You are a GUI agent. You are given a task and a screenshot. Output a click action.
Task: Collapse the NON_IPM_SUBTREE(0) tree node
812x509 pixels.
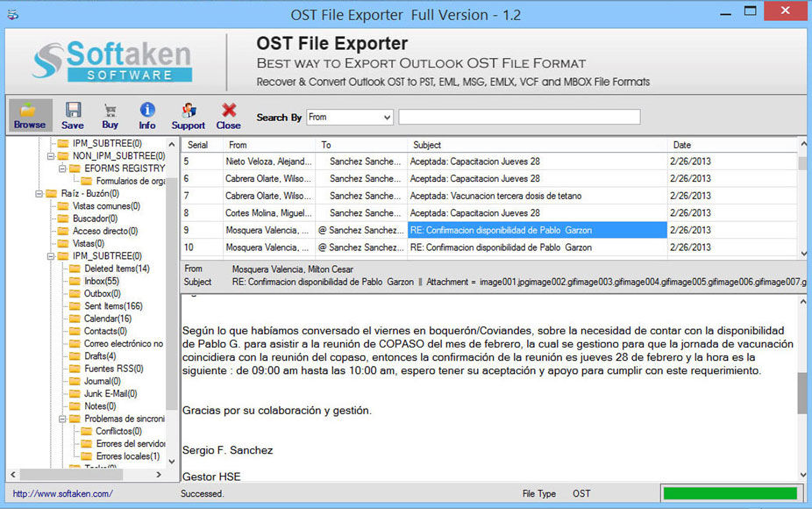[51, 156]
